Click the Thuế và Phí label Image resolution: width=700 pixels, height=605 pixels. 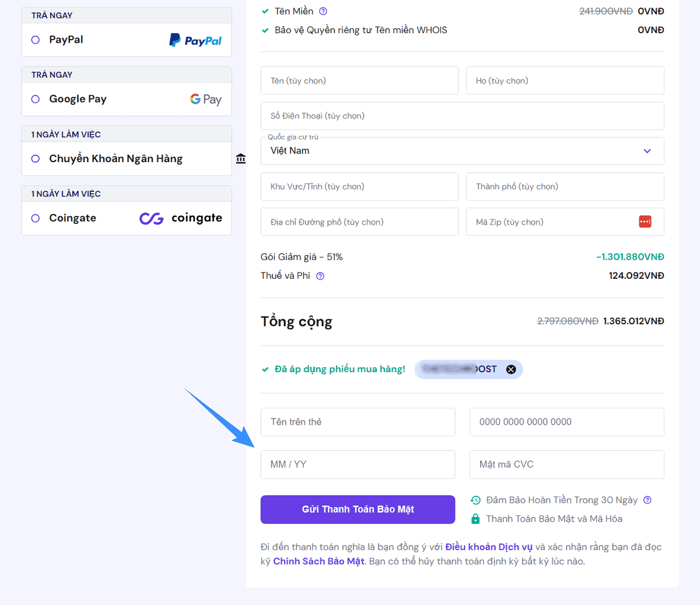(x=285, y=275)
